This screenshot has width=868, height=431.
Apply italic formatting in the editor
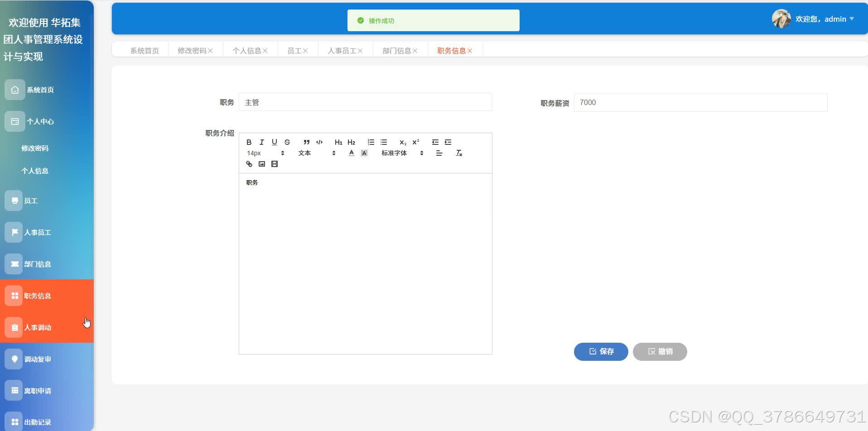click(x=261, y=142)
